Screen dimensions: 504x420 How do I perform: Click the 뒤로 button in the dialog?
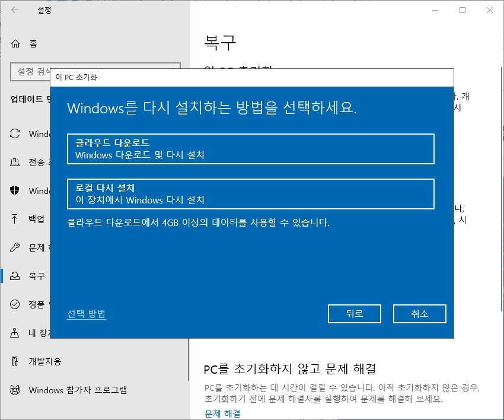pyautogui.click(x=355, y=314)
